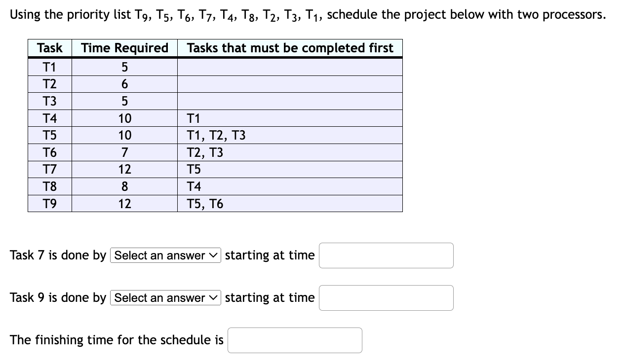Click the finishing time answer box
The image size is (625, 364).
coord(295,340)
